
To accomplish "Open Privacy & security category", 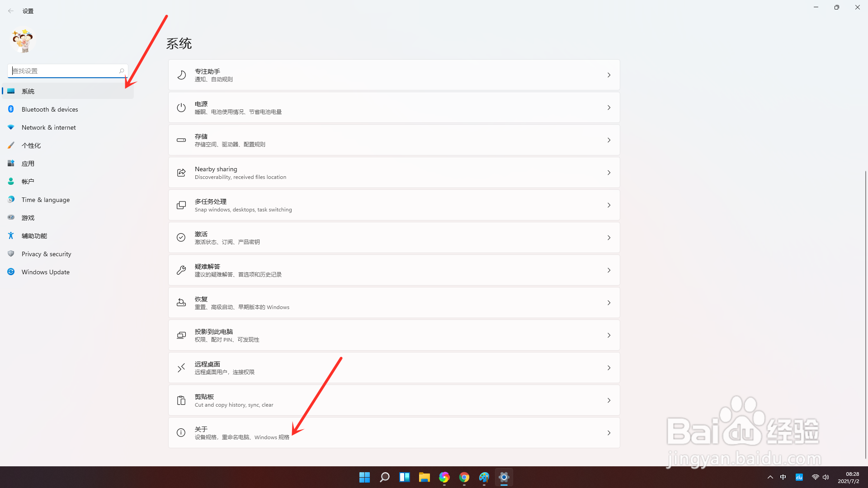I will point(46,254).
